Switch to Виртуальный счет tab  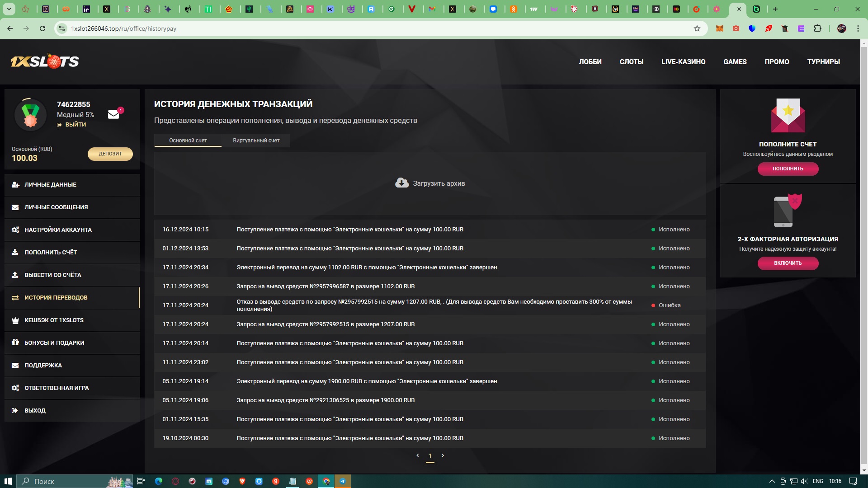[256, 141]
